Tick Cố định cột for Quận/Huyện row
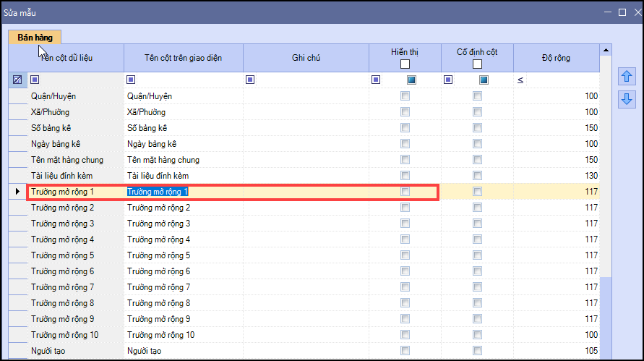 (x=477, y=96)
